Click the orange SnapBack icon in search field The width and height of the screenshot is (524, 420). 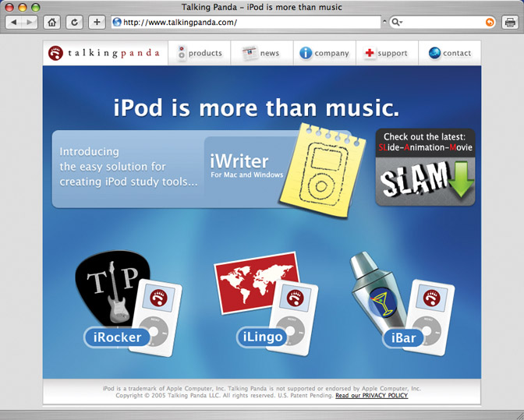click(x=490, y=23)
